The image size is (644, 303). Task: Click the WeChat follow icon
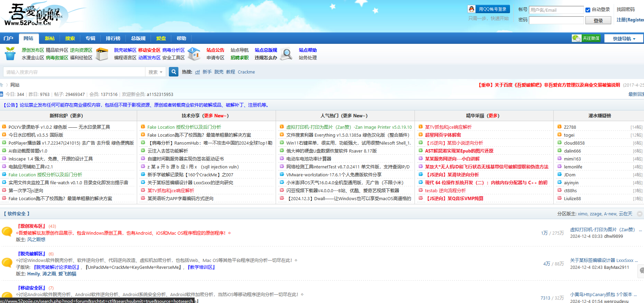point(576,38)
